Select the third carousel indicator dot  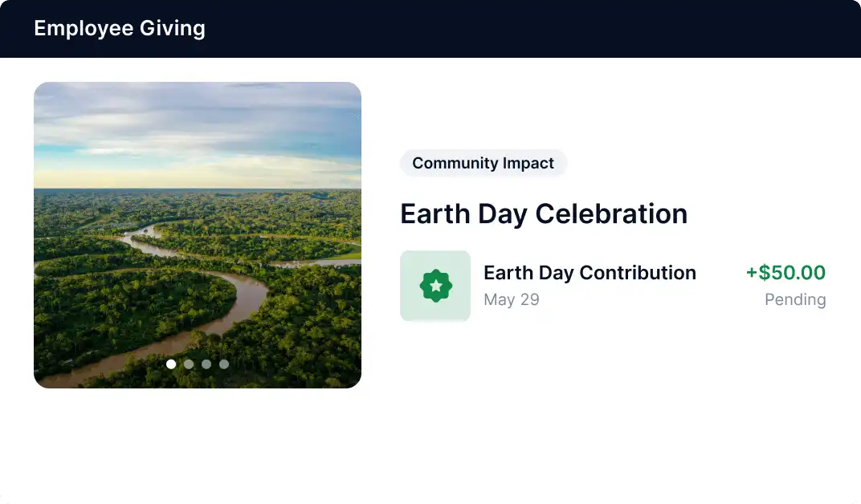click(206, 364)
